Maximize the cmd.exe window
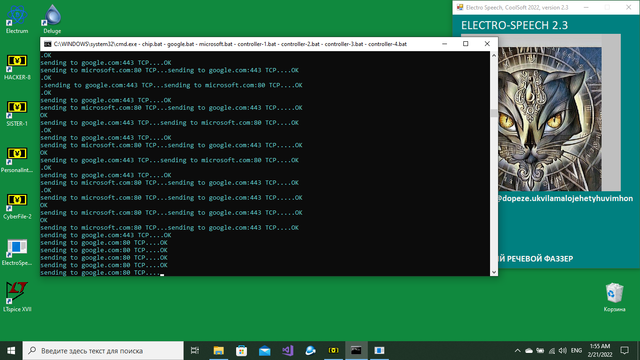Viewport: 640px width, 360px height. (x=466, y=44)
